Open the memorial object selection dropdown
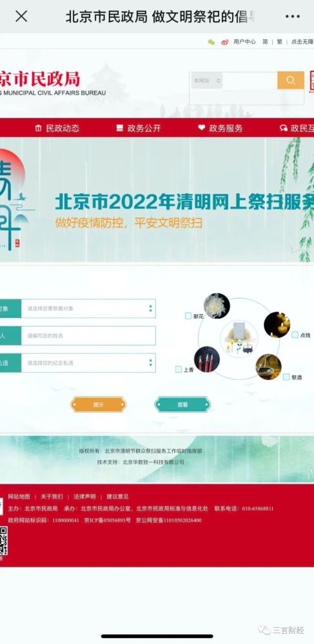 (88, 308)
